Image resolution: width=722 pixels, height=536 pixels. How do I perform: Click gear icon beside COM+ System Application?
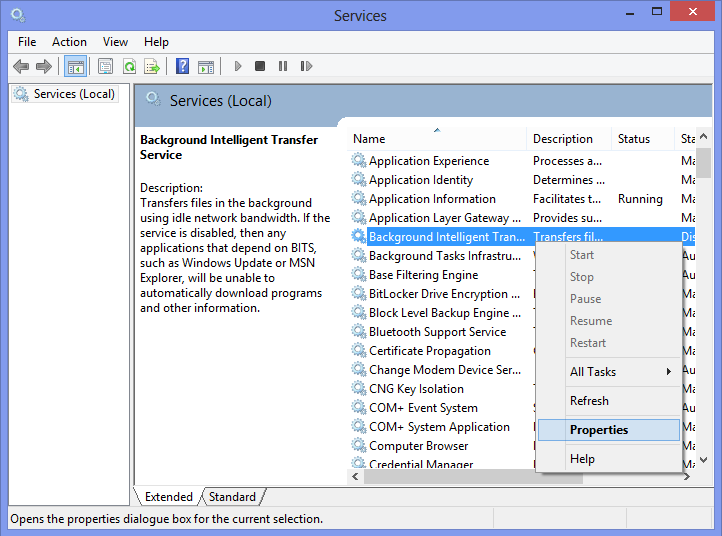(x=359, y=426)
